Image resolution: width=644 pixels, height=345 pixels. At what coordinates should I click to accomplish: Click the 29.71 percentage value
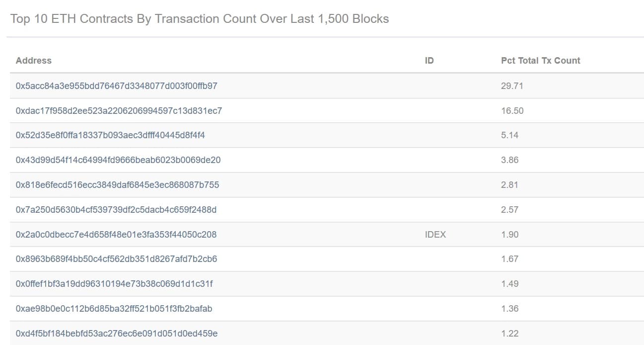coord(512,86)
